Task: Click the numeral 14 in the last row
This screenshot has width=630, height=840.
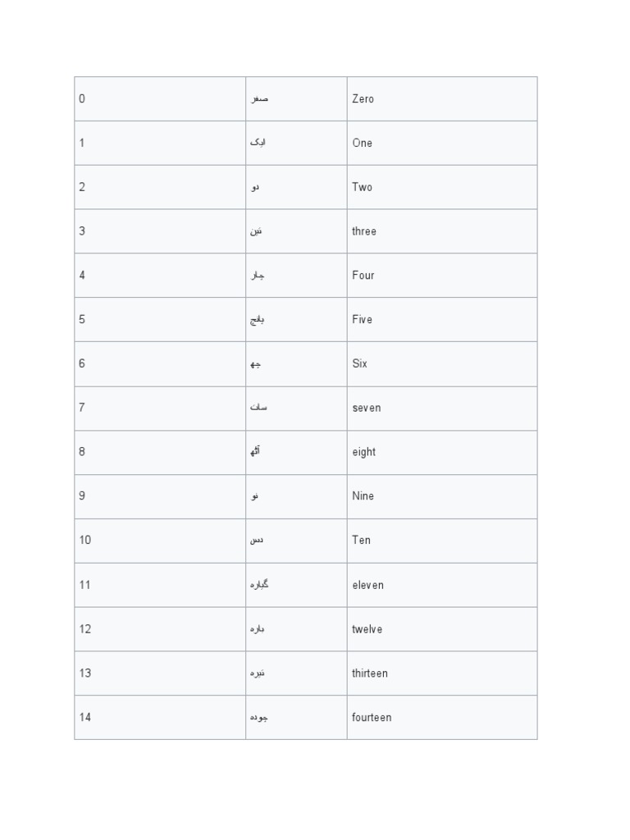Action: (85, 718)
